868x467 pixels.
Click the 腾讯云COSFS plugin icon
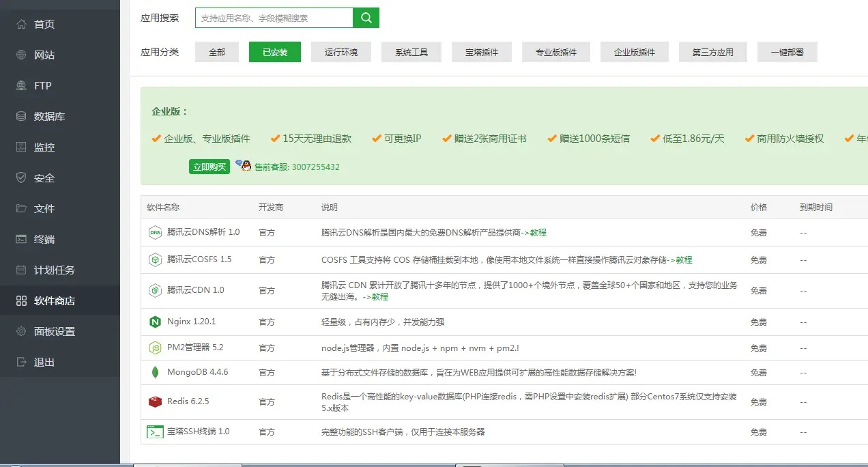tap(155, 259)
